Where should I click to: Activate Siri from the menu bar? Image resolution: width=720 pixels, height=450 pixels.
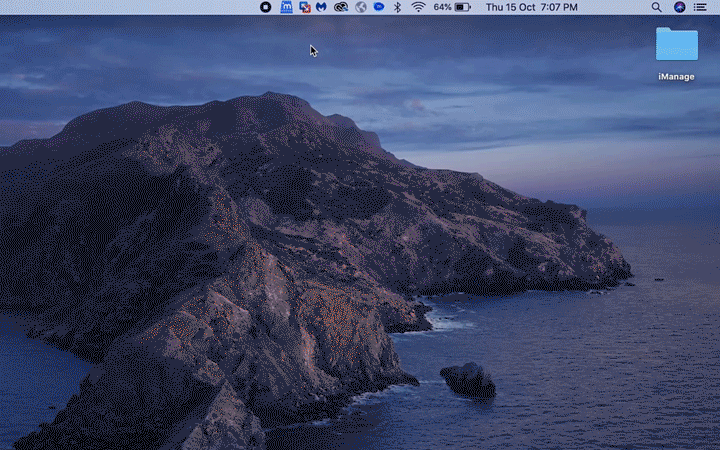click(679, 7)
